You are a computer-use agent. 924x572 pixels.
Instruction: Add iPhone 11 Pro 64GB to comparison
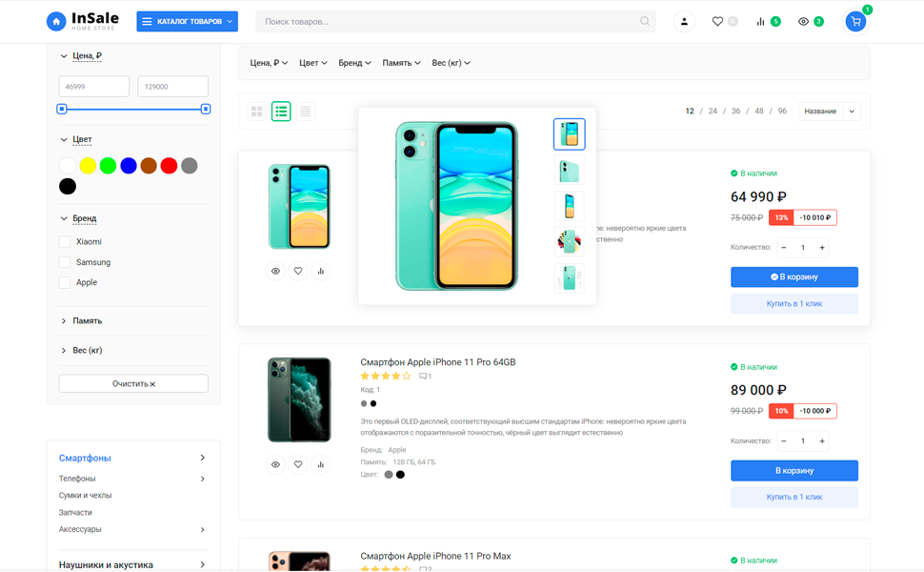tap(321, 464)
